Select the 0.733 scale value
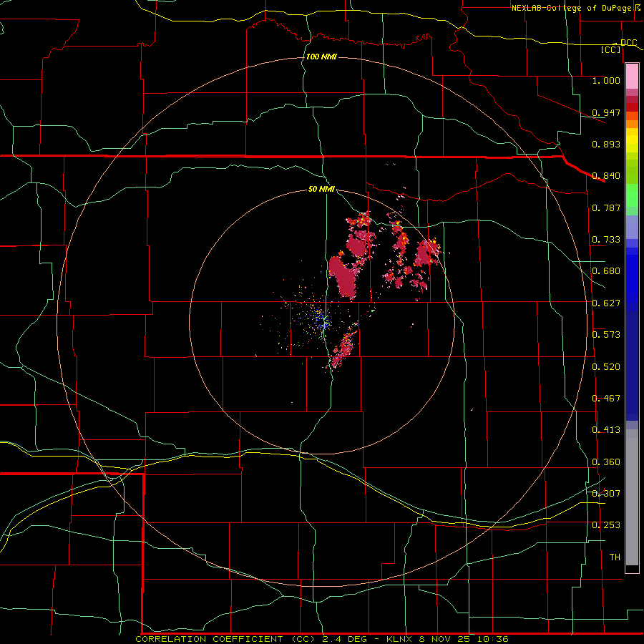 (x=606, y=240)
